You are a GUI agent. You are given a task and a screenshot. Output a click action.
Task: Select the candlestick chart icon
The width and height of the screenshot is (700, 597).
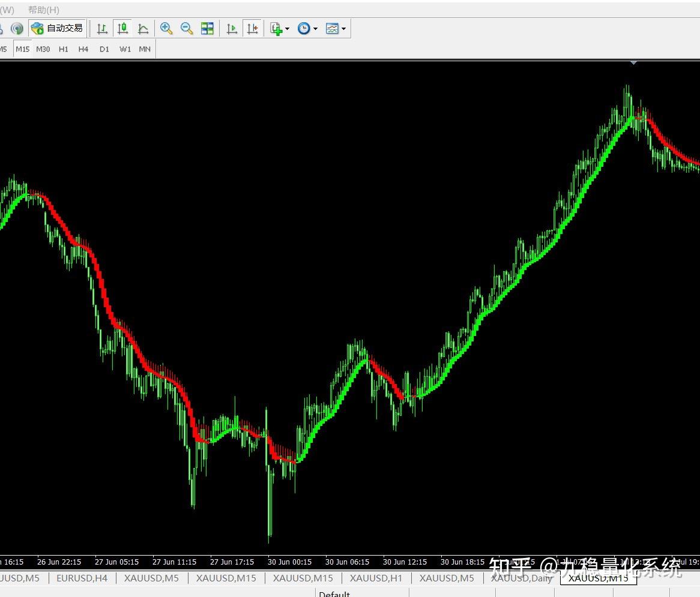click(x=122, y=28)
